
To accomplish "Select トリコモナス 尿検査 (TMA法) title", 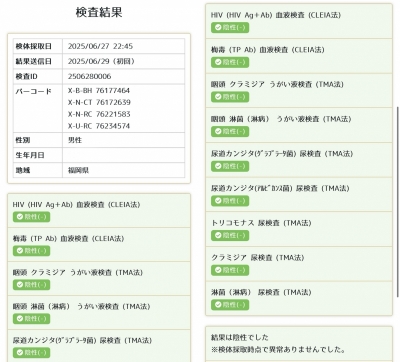I will tap(261, 223).
